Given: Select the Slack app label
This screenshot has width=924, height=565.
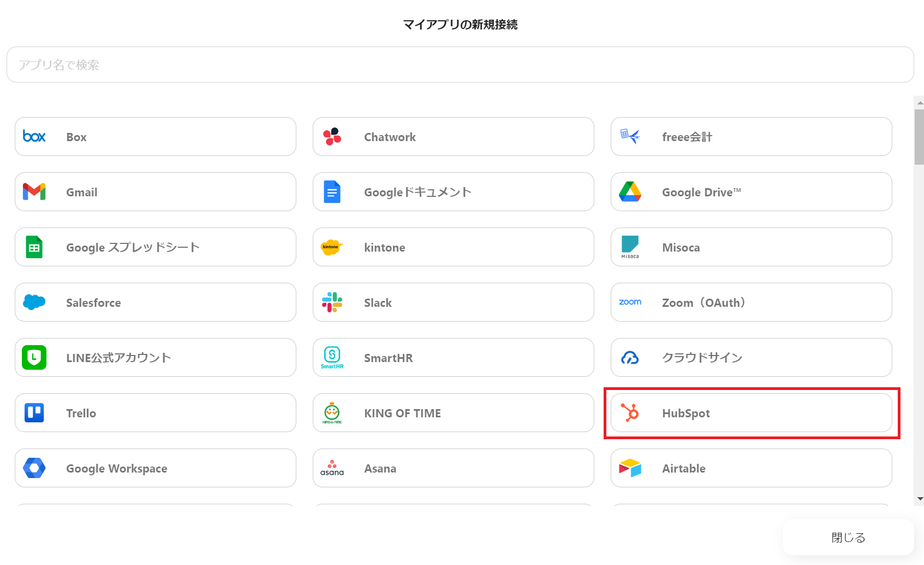Looking at the screenshot, I should 378,303.
